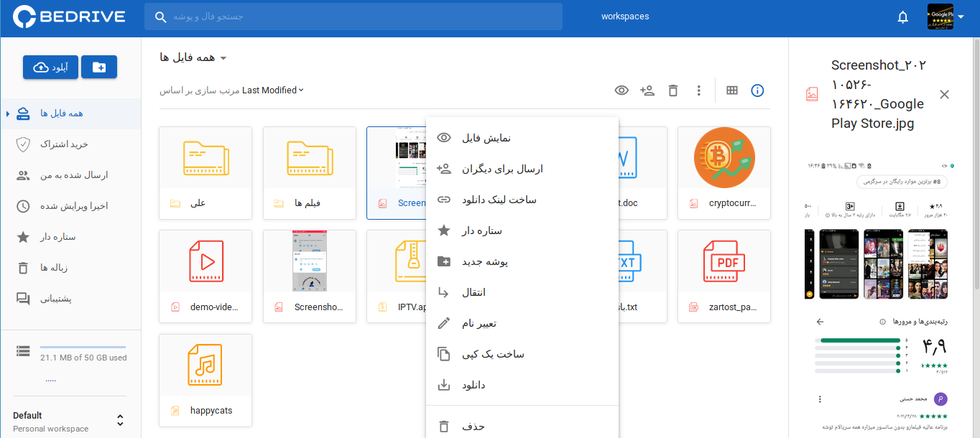Image resolution: width=980 pixels, height=438 pixels.
Task: Open the user account avatar menu
Action: click(x=945, y=17)
